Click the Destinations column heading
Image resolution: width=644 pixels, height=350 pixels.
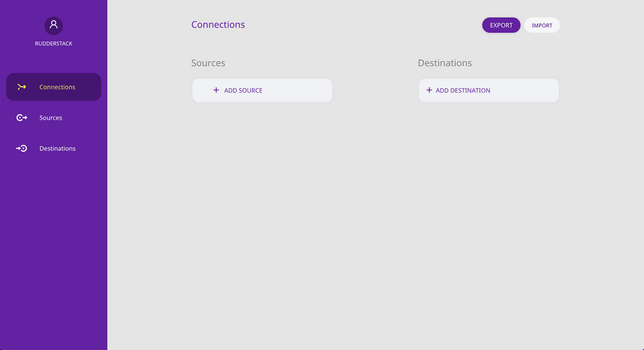(445, 63)
